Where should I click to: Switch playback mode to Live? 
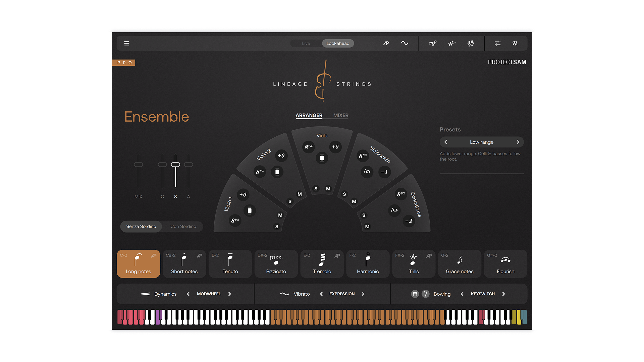click(306, 43)
